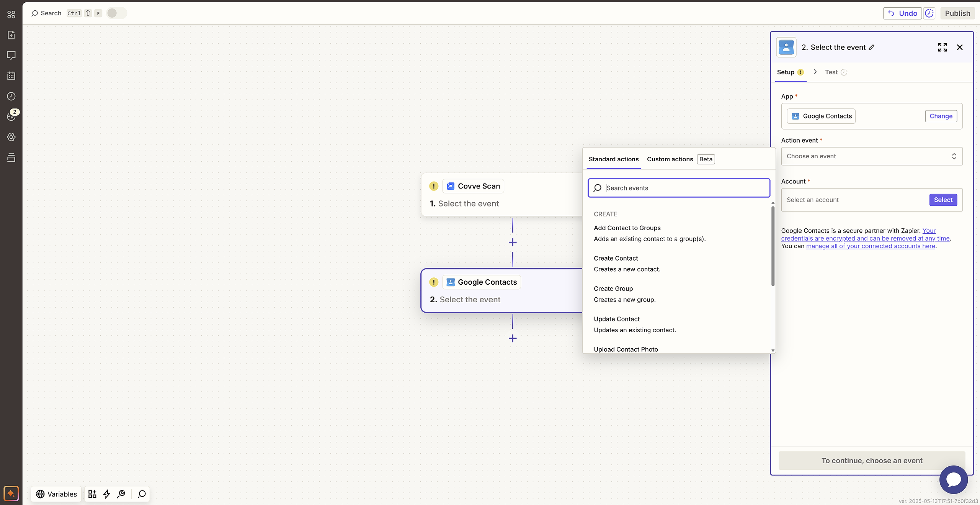Toggle the switch next to Search
980x505 pixels.
pyautogui.click(x=116, y=13)
